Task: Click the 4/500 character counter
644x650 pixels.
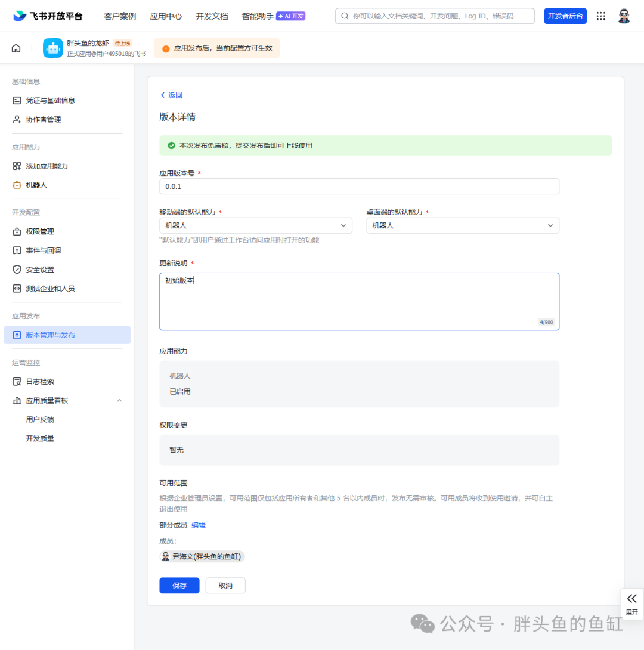Action: pos(546,322)
